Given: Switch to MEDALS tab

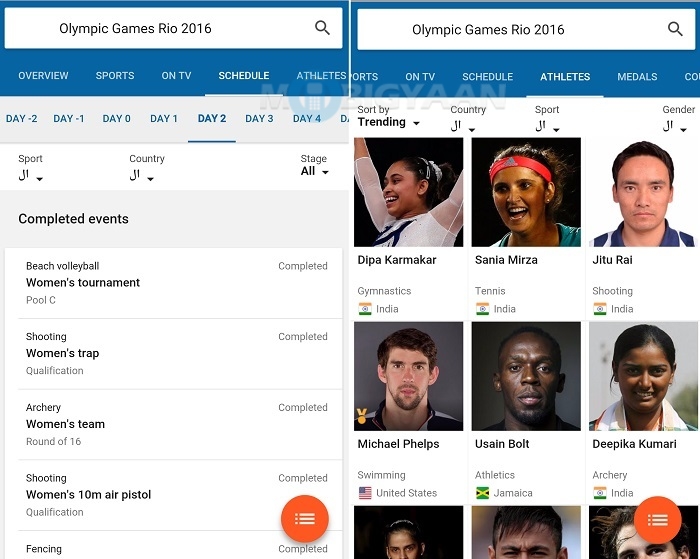Looking at the screenshot, I should (637, 77).
